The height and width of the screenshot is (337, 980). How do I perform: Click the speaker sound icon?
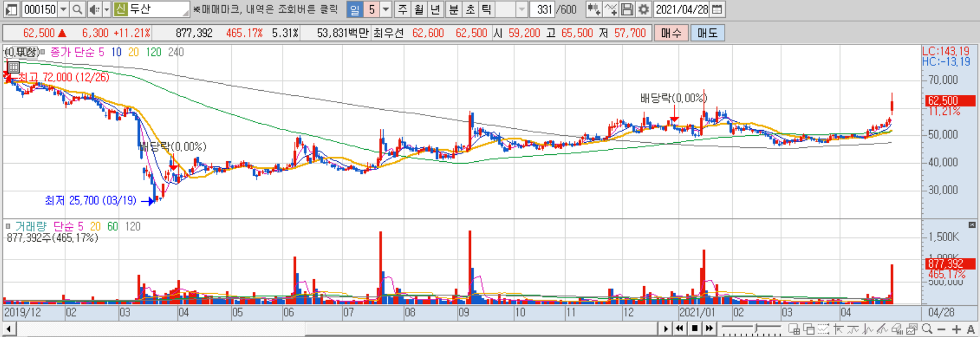point(94,9)
